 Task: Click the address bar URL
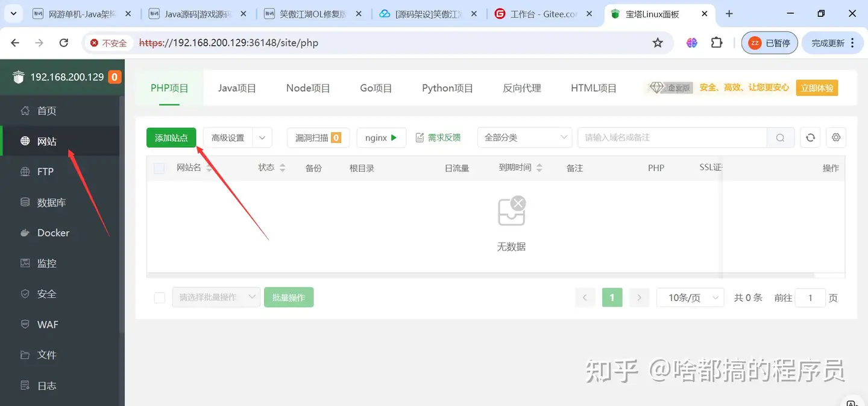228,43
